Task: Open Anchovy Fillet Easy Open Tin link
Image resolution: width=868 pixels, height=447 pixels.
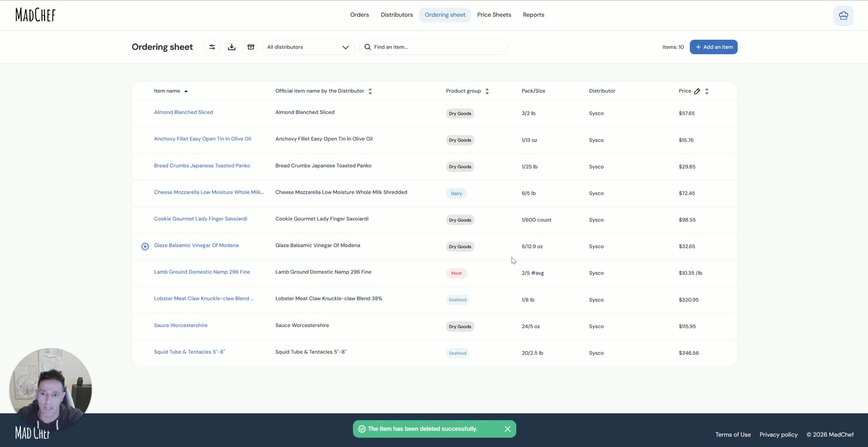Action: pyautogui.click(x=203, y=139)
